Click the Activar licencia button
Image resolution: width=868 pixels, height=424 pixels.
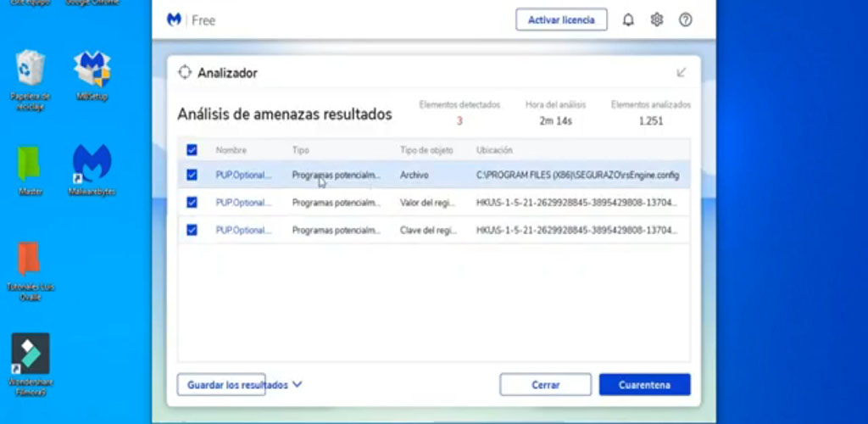(561, 20)
